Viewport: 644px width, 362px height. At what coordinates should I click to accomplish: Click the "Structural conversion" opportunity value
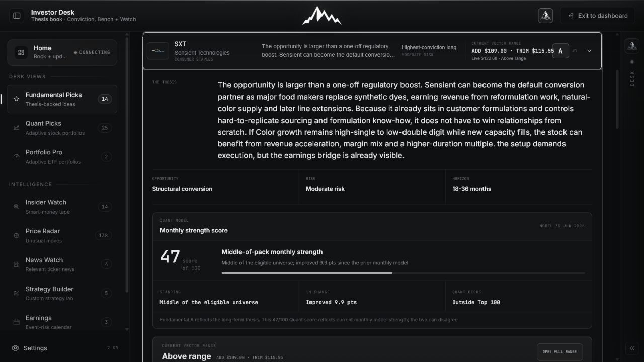[x=182, y=189]
